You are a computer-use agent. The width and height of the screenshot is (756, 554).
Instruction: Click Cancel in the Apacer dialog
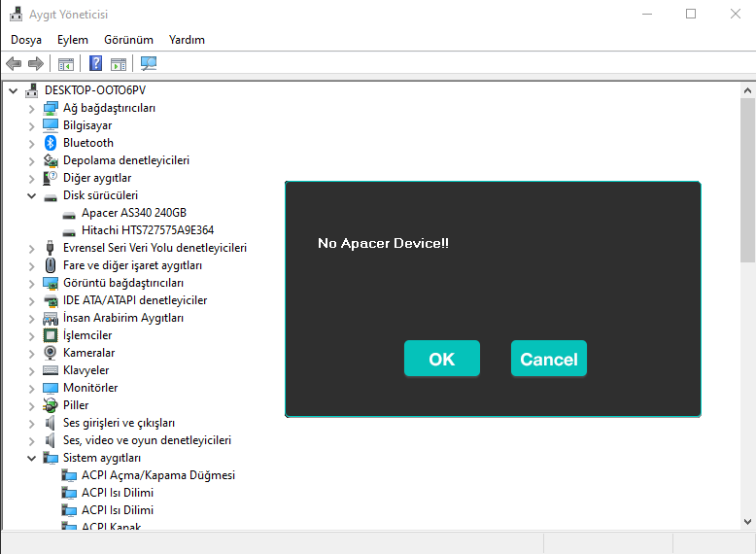click(549, 359)
